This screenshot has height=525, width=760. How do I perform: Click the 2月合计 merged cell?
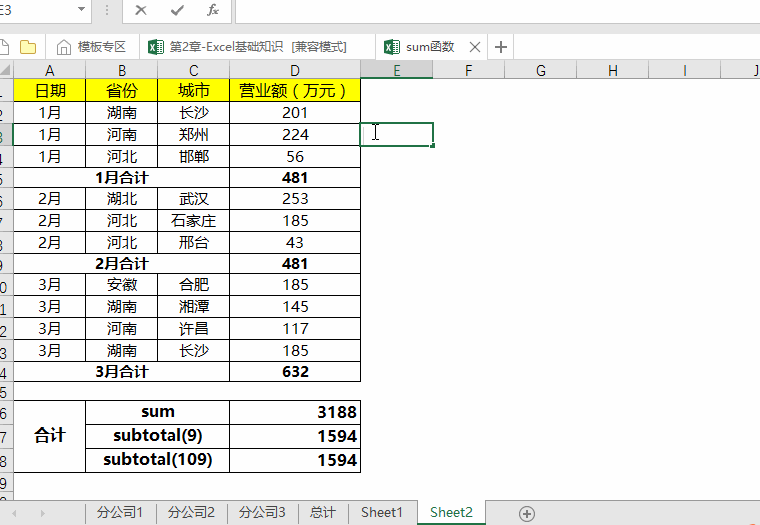click(x=122, y=264)
